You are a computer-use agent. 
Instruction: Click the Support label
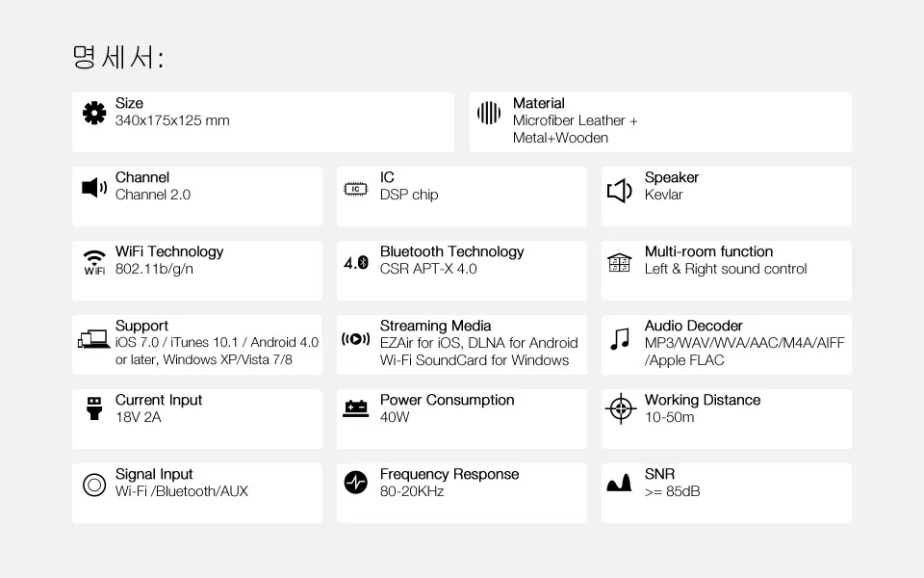click(x=141, y=327)
